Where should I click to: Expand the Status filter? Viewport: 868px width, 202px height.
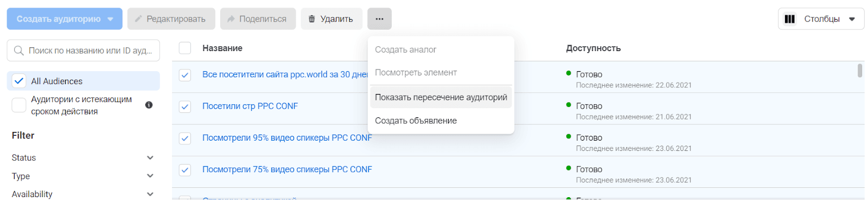(x=150, y=158)
